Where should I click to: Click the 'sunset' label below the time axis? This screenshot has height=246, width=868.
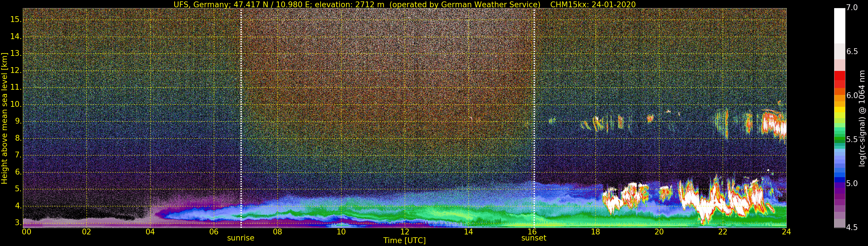pos(534,238)
